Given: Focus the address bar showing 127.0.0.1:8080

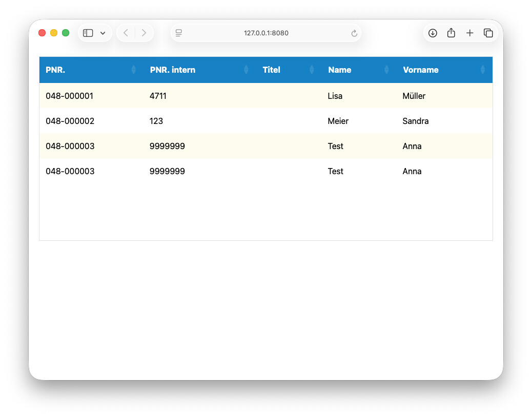Looking at the screenshot, I should 266,33.
